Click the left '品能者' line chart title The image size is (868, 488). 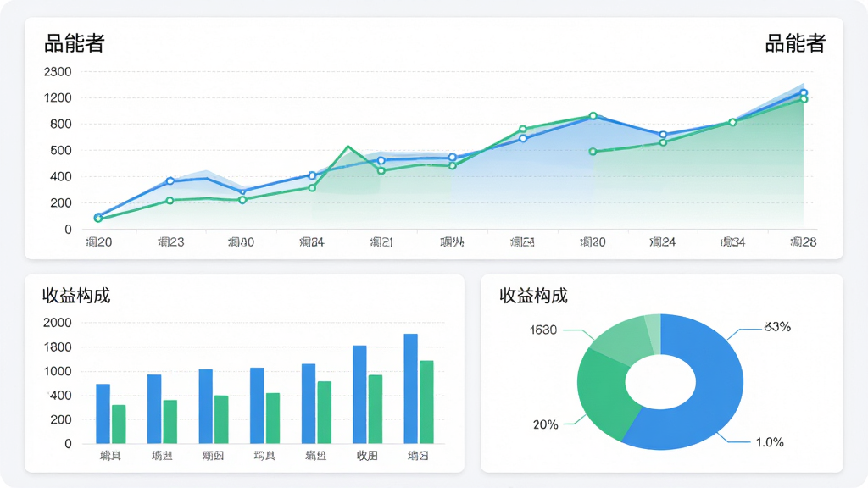click(x=75, y=43)
